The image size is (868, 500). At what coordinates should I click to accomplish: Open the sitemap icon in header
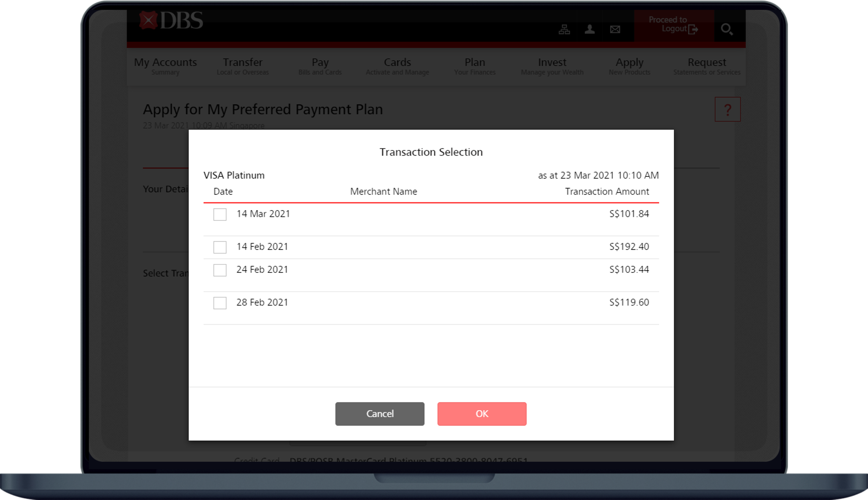[564, 29]
